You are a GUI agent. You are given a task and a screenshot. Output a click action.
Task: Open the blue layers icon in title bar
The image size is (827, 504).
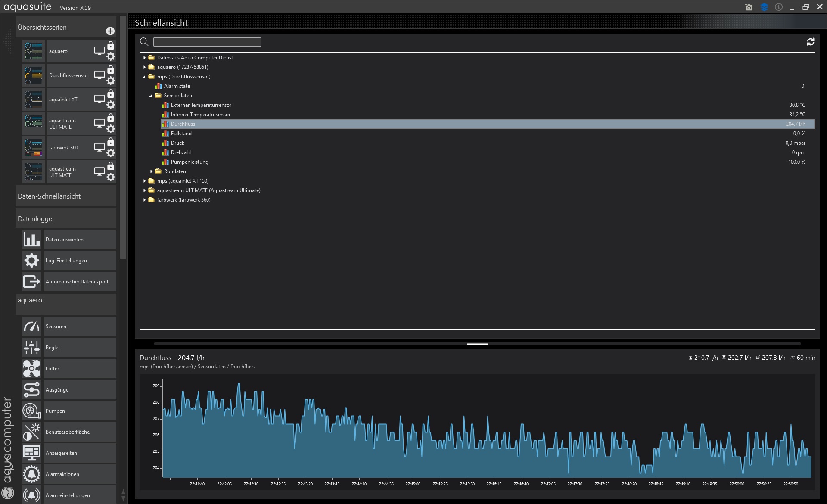(764, 7)
